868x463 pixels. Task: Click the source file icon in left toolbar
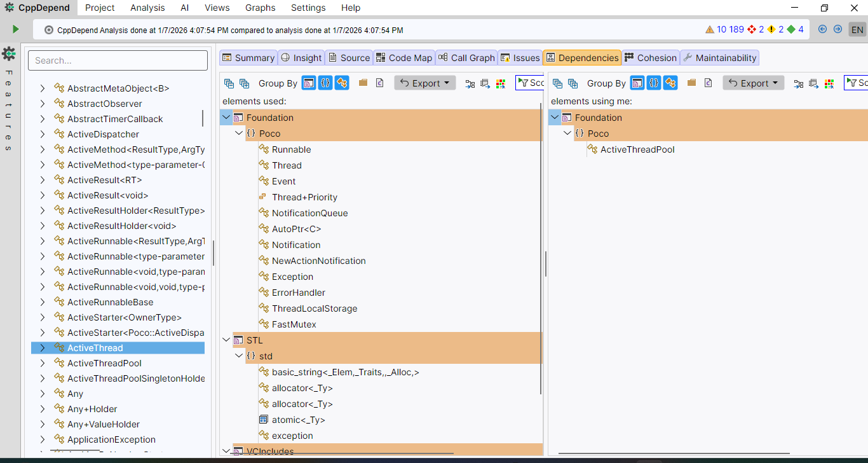(379, 83)
